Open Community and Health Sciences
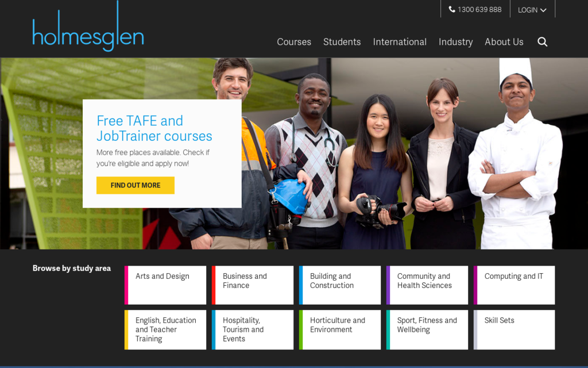 click(x=427, y=285)
